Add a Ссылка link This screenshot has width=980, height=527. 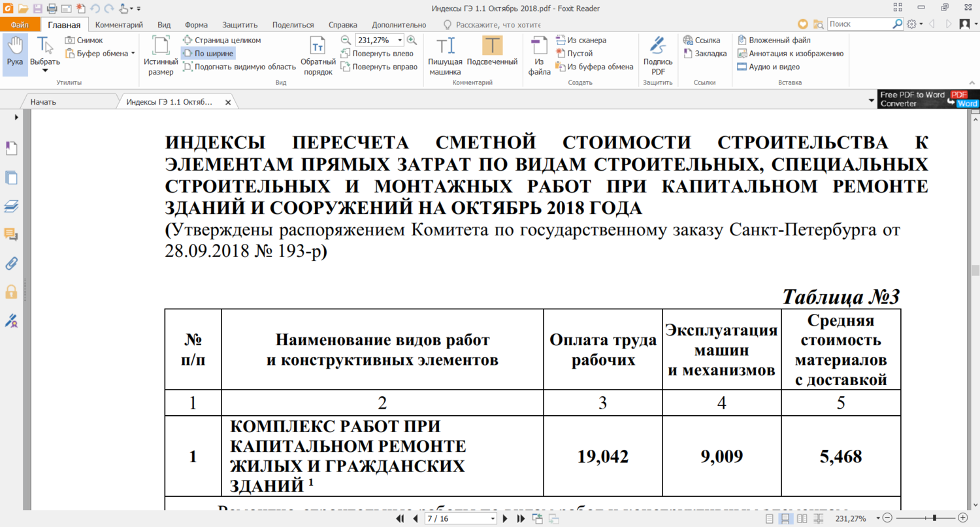coord(702,40)
